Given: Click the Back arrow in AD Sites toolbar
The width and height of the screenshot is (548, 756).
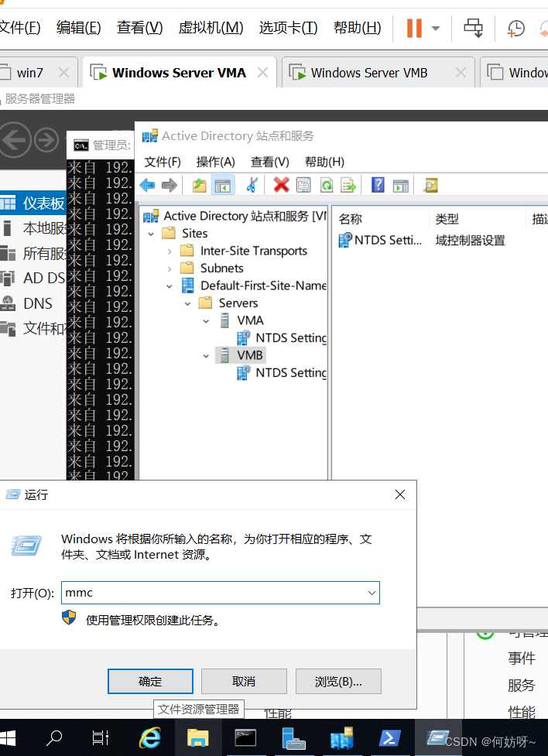Looking at the screenshot, I should 148,185.
